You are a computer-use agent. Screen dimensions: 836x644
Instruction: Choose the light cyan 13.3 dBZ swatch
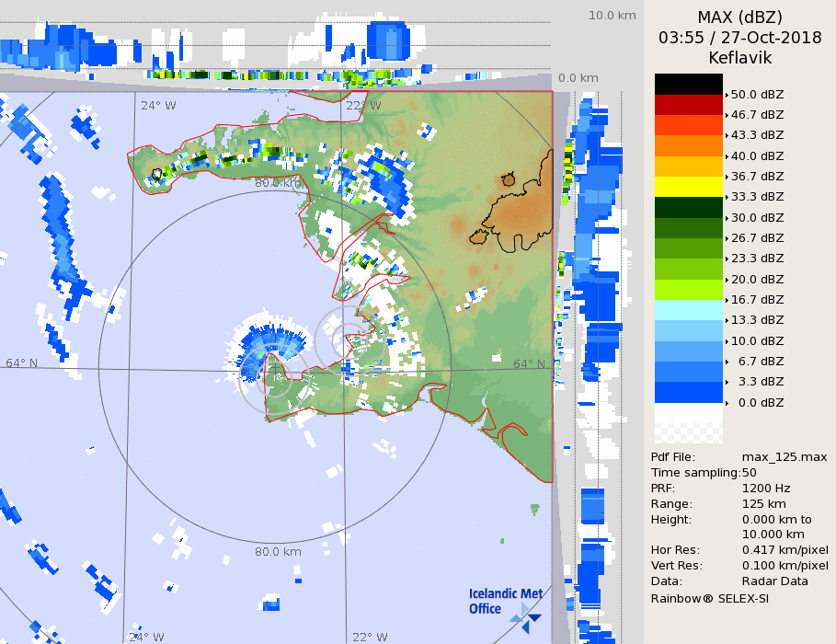point(689,310)
